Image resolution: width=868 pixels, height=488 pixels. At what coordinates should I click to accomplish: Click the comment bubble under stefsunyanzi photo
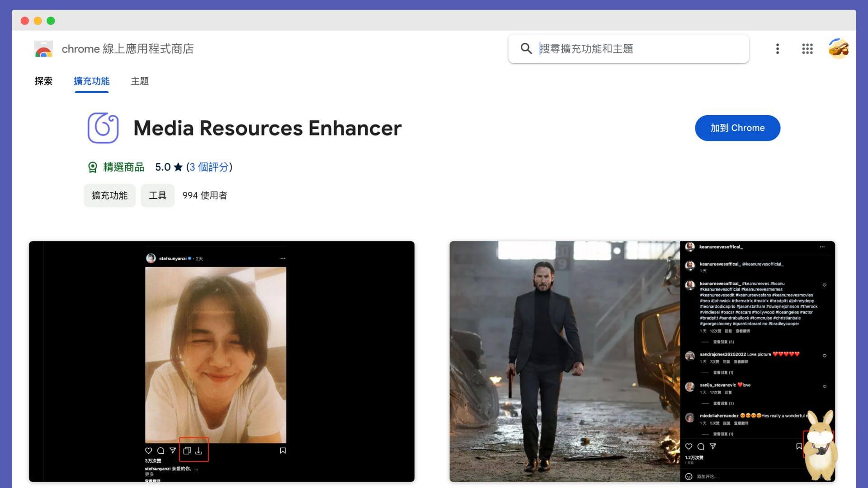pos(160,450)
